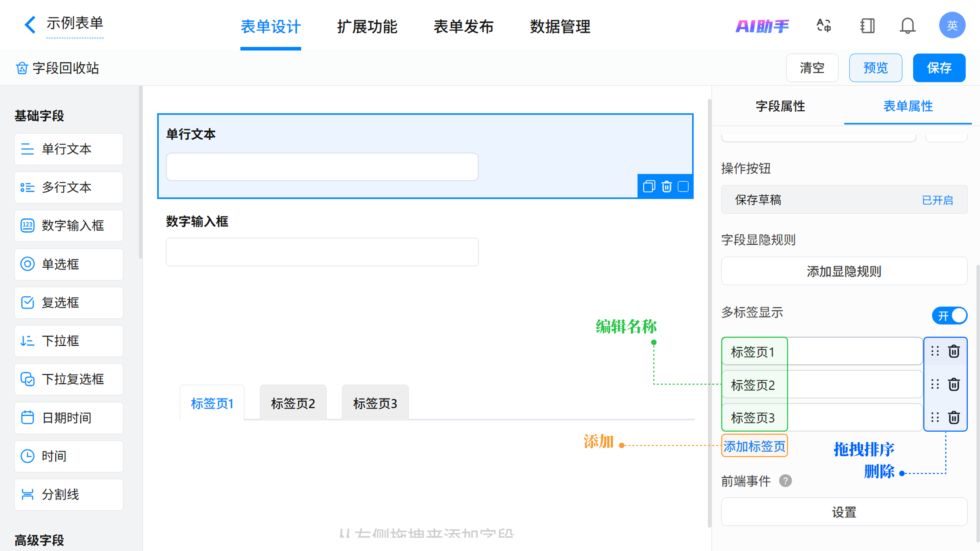Switch to the 字段属性 panel tab
The height and width of the screenshot is (551, 980).
(780, 106)
